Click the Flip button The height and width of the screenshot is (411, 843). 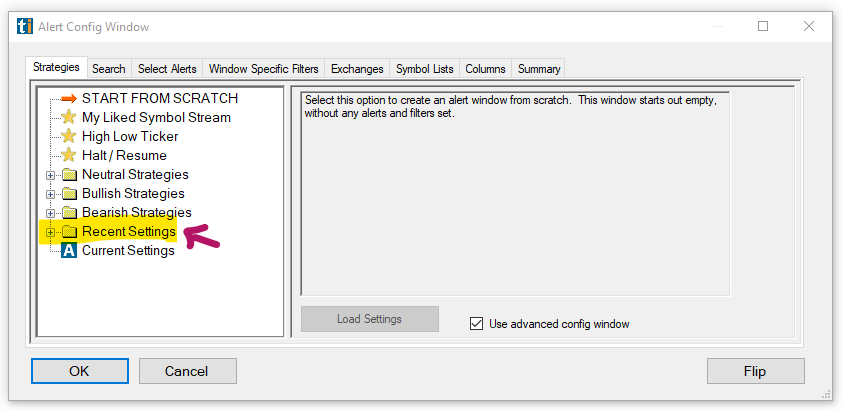[755, 371]
